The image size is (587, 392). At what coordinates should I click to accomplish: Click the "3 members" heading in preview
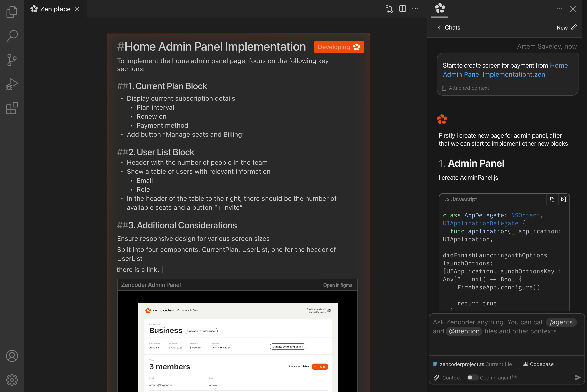(170, 367)
